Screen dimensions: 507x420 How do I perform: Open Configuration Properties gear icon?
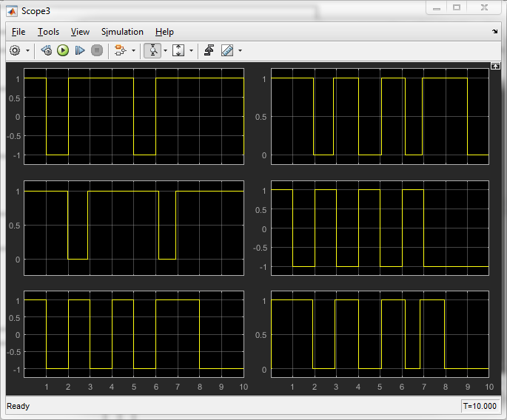[x=15, y=50]
